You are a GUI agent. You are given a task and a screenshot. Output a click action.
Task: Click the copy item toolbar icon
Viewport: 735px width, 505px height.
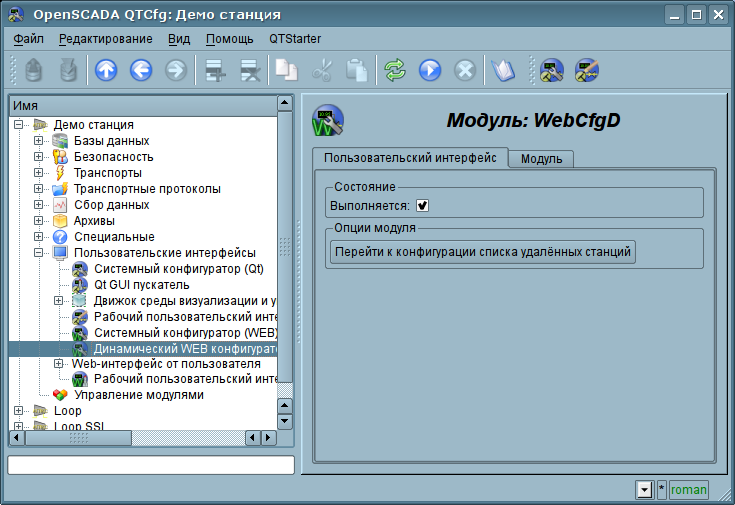click(x=286, y=70)
